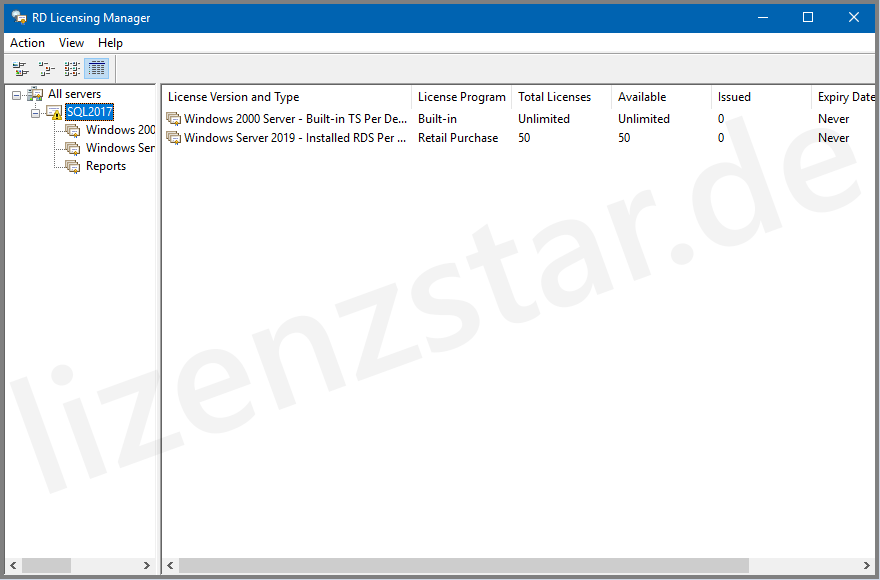This screenshot has width=880, height=580.
Task: Click the Large Icons view toolbar button
Action: point(19,69)
